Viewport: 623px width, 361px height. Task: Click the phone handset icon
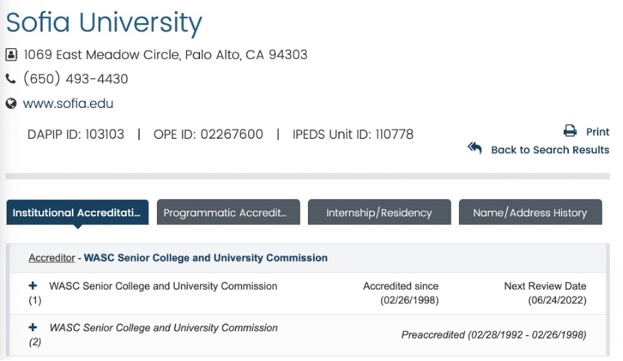11,79
